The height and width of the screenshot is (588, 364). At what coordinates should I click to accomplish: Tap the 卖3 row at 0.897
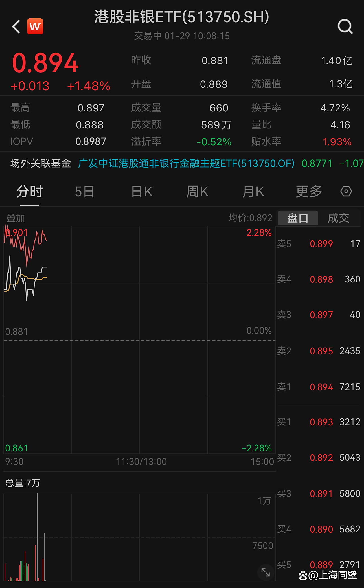point(319,315)
